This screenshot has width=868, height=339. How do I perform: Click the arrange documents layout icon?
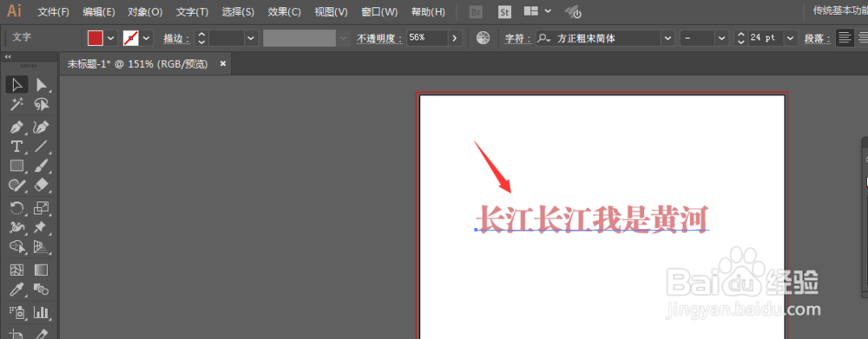(x=531, y=11)
